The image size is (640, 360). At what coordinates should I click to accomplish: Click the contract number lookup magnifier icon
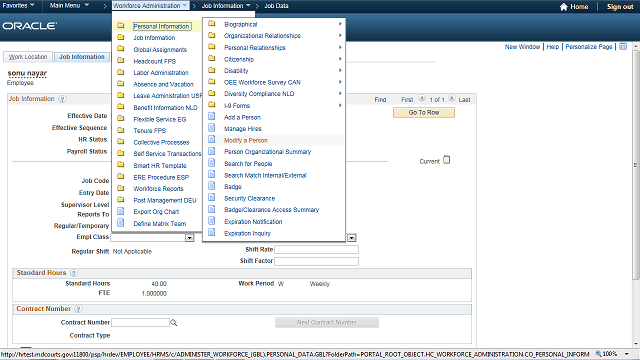[173, 323]
